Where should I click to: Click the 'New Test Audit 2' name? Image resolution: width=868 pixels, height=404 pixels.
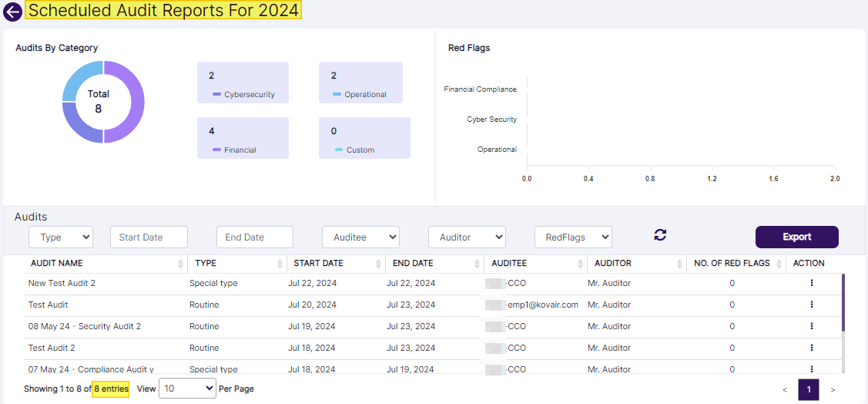coord(62,283)
